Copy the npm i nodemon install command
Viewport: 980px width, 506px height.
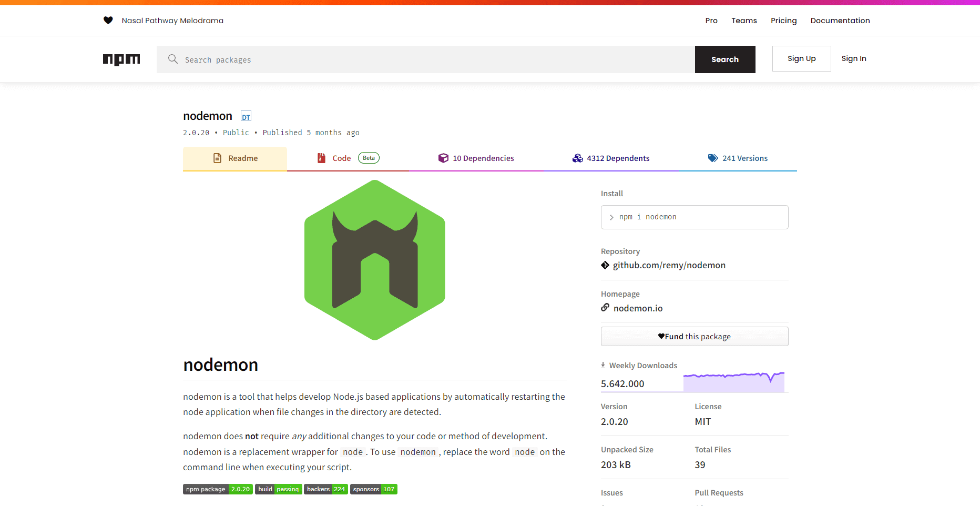click(695, 217)
